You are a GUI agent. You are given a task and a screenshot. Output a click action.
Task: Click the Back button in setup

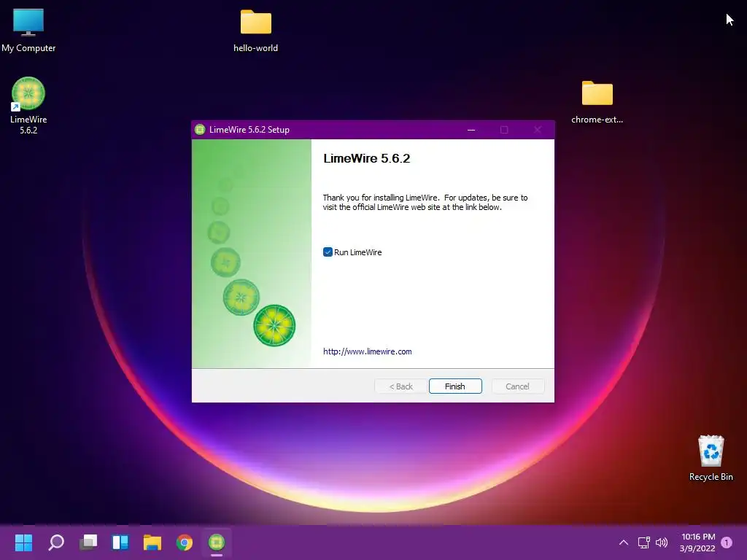tap(400, 386)
